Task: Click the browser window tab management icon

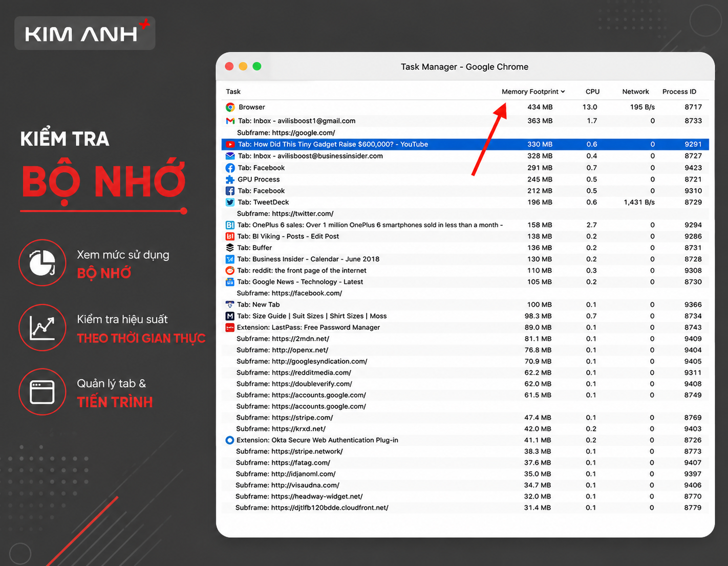Action: [42, 392]
